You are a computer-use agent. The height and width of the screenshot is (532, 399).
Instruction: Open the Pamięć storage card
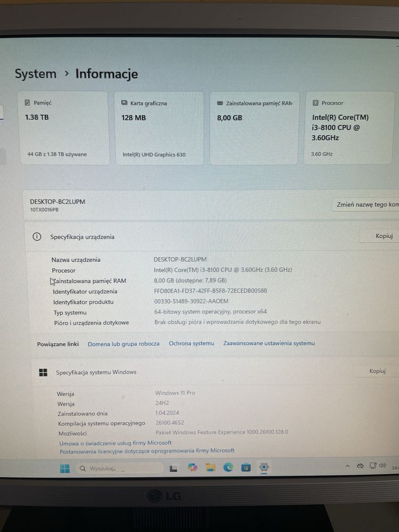click(64, 128)
